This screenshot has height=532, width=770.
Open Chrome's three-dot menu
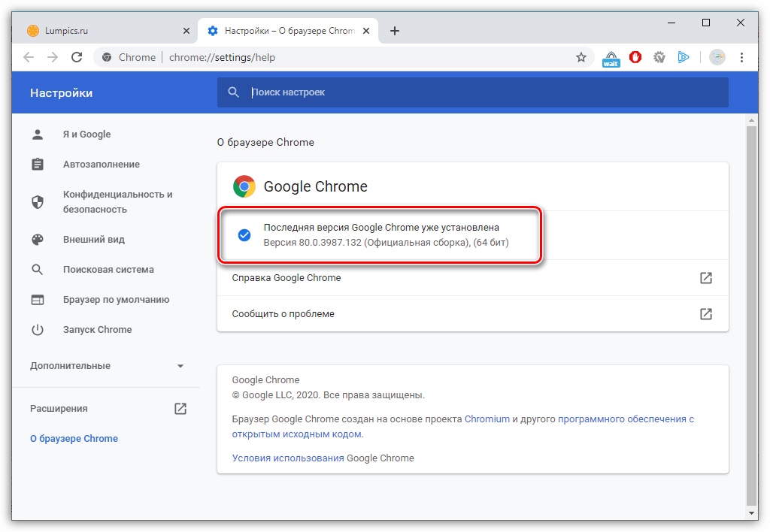click(741, 57)
